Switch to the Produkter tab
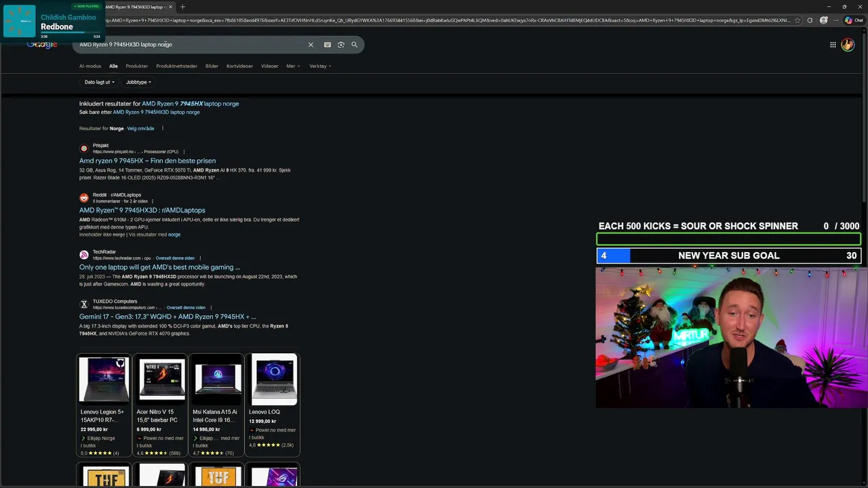 (136, 66)
